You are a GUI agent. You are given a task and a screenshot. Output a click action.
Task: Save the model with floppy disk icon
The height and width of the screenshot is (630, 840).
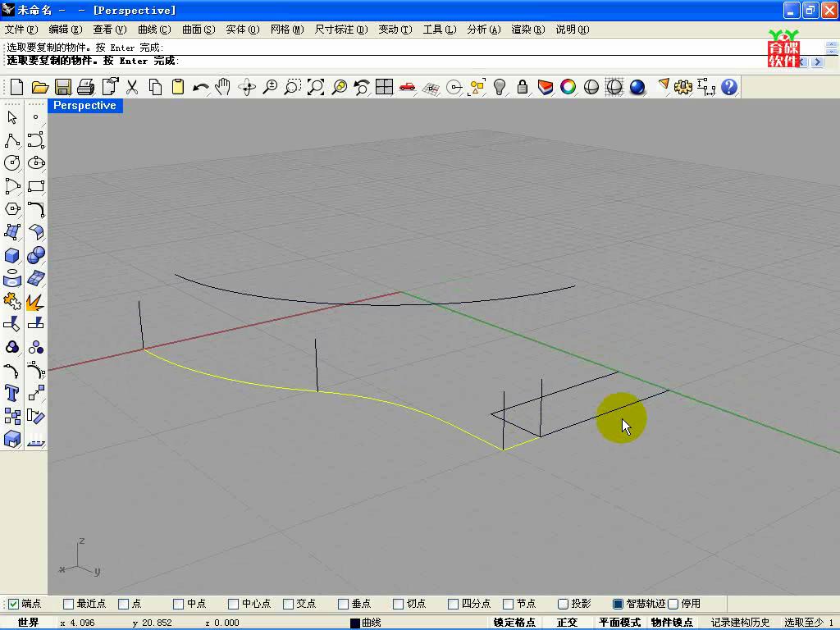point(63,87)
